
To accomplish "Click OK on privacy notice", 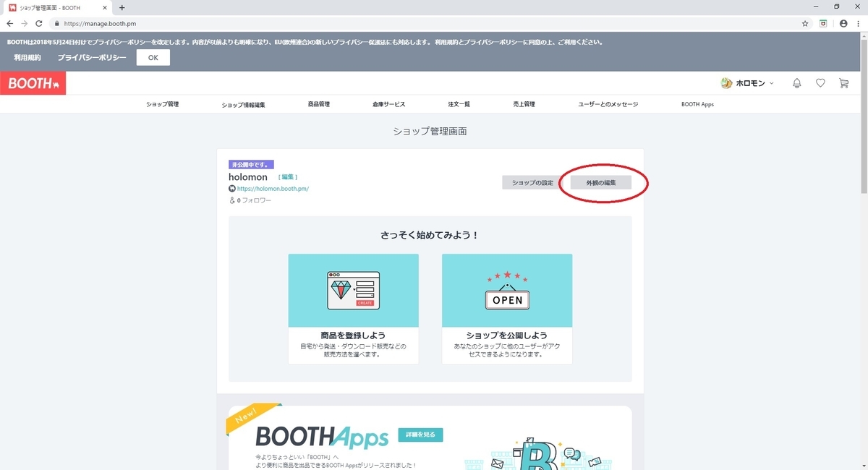I will pos(153,57).
